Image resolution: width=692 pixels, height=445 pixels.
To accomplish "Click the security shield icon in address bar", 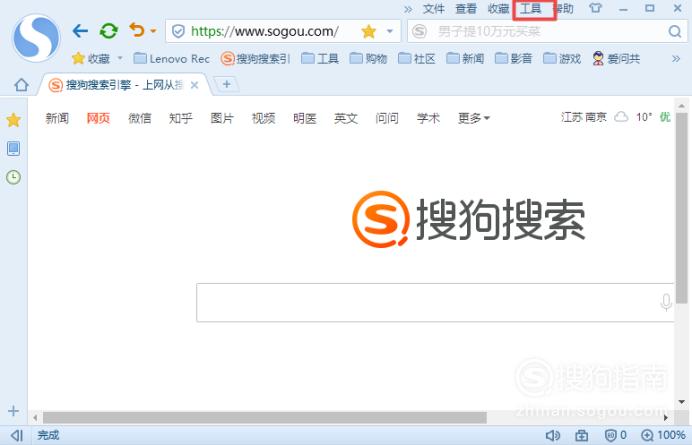I will [x=178, y=31].
